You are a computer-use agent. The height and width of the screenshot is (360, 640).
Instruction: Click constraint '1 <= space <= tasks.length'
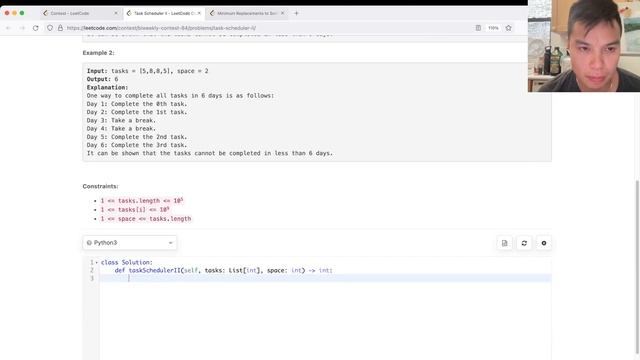click(x=146, y=219)
